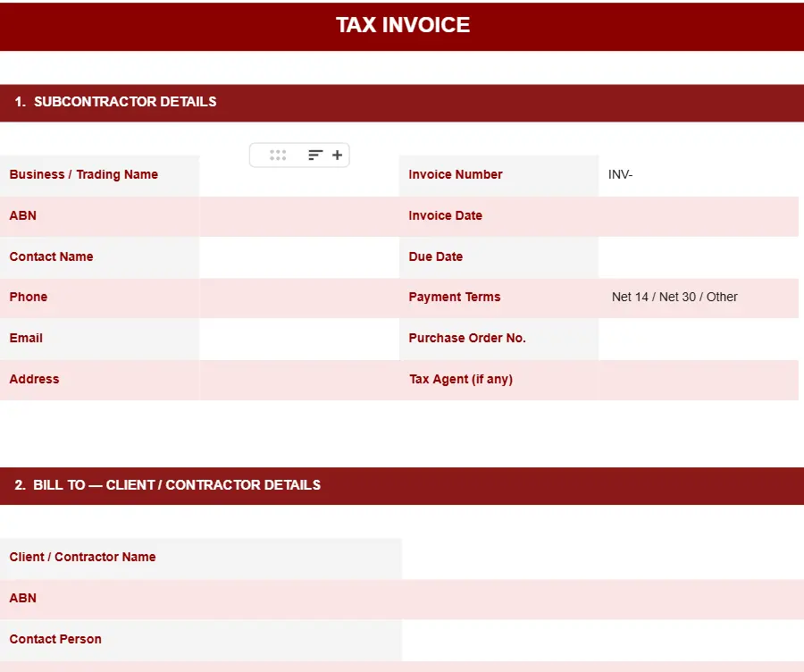Select the INV- invoice number cell
The image size is (804, 672).
pyautogui.click(x=697, y=175)
